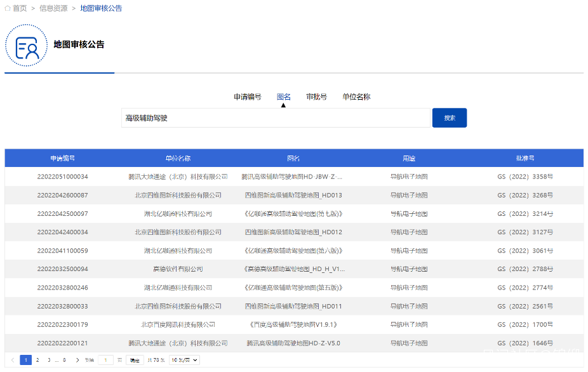This screenshot has height=372, width=588.
Task: Click the 地图审核公告 circular review icon
Action: 27,46
